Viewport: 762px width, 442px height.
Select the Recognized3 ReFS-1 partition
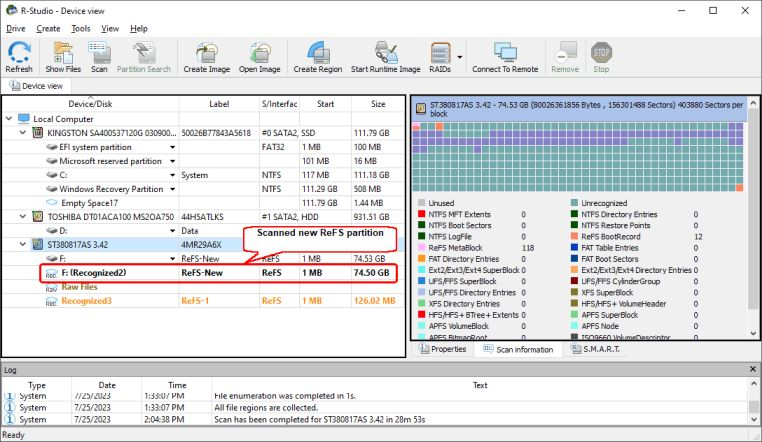[204, 301]
